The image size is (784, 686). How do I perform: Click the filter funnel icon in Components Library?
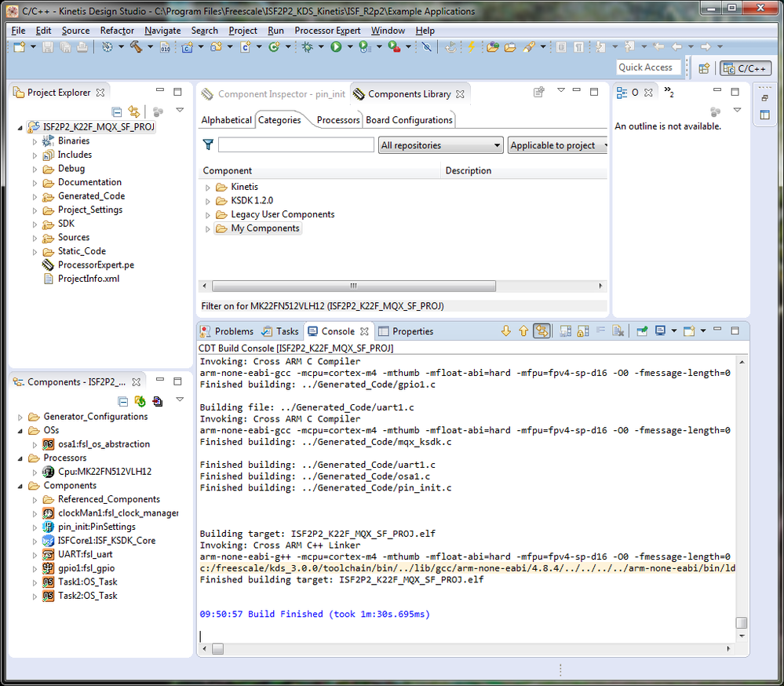point(208,145)
